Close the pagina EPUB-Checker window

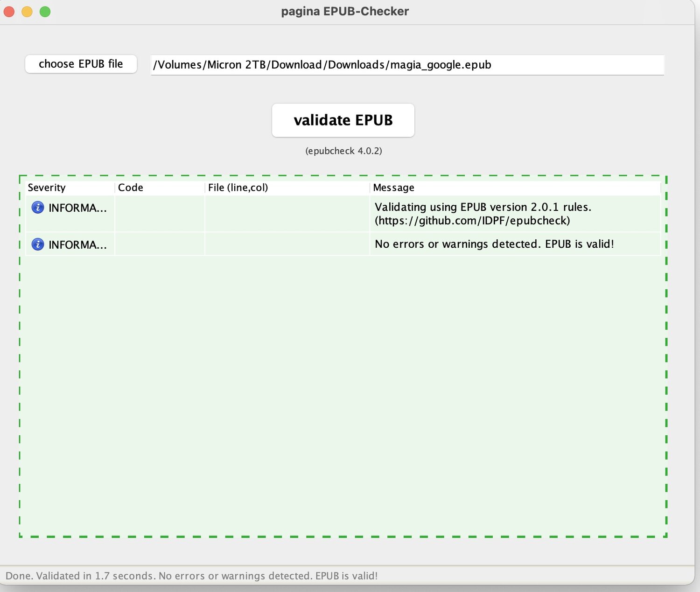click(9, 12)
